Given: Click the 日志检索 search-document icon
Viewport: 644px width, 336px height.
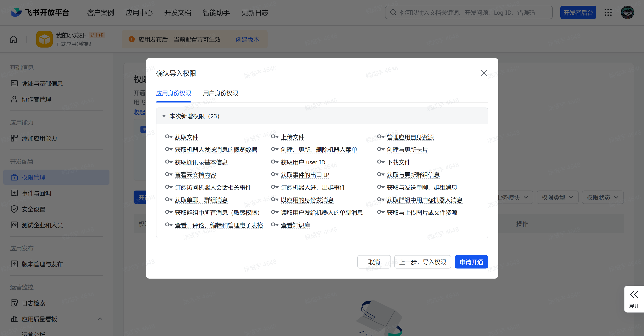Looking at the screenshot, I should pos(14,303).
